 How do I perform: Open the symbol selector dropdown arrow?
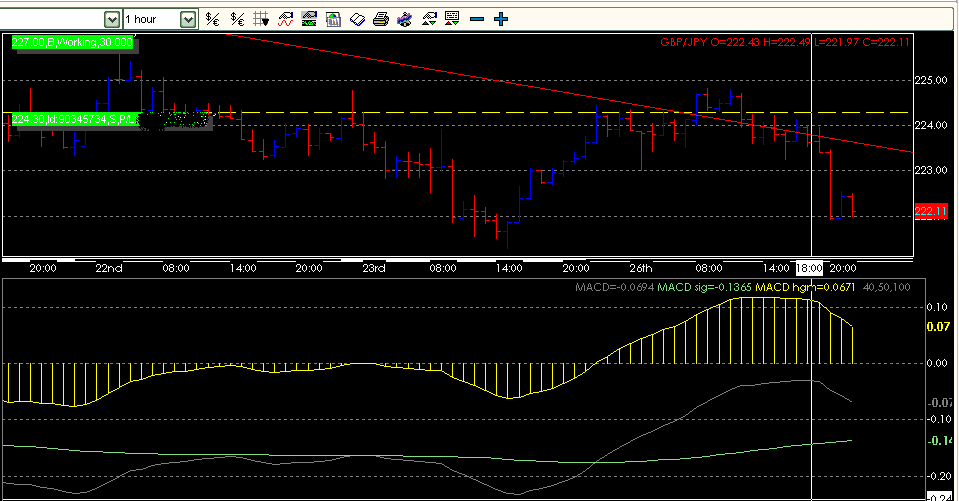[x=111, y=20]
